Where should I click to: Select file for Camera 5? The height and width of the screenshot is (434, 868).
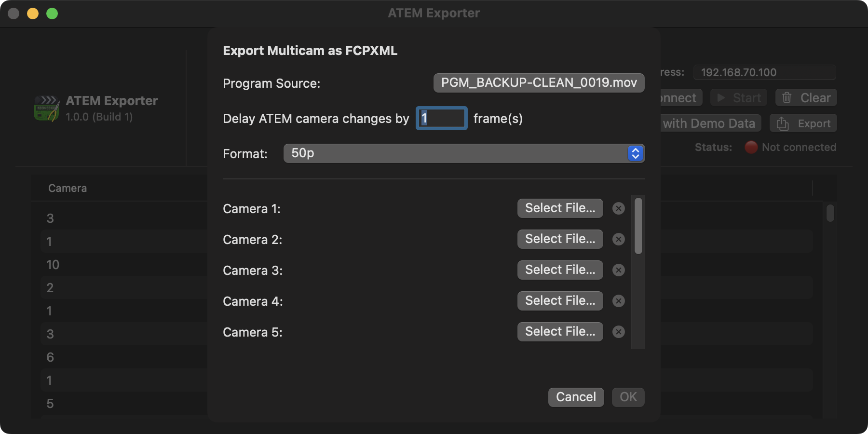pyautogui.click(x=560, y=332)
